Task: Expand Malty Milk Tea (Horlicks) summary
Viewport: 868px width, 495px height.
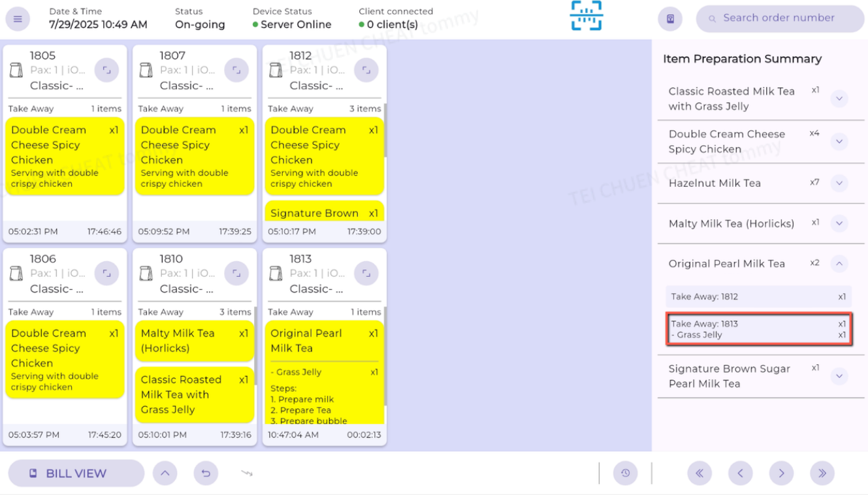Action: pyautogui.click(x=839, y=223)
